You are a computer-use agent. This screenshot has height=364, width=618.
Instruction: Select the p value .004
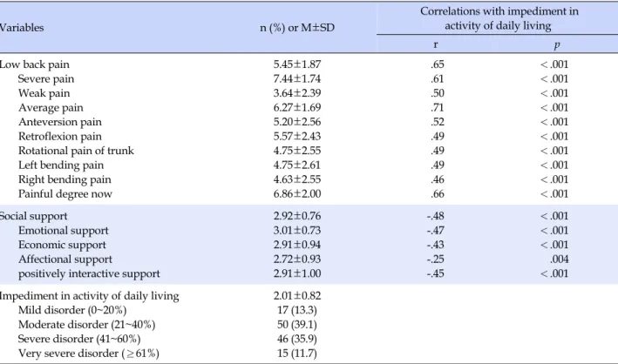pos(560,260)
